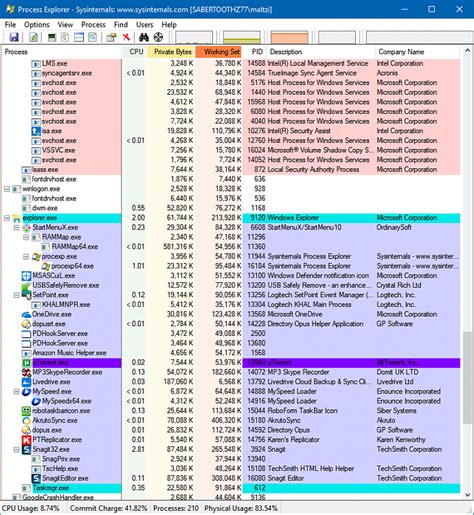Viewport: 474px width, 515px height.
Task: Select the Taskmgr.exe process row
Action: pyautogui.click(x=232, y=488)
